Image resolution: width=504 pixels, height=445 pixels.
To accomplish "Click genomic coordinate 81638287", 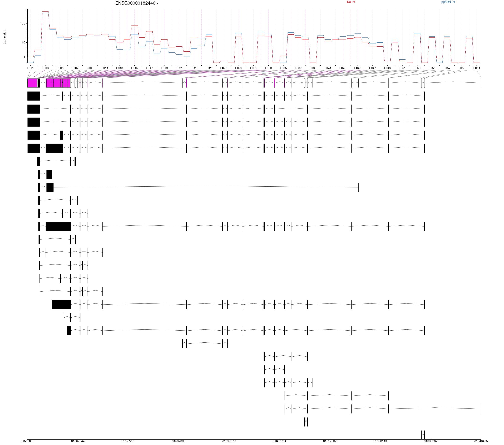I will 431,441.
